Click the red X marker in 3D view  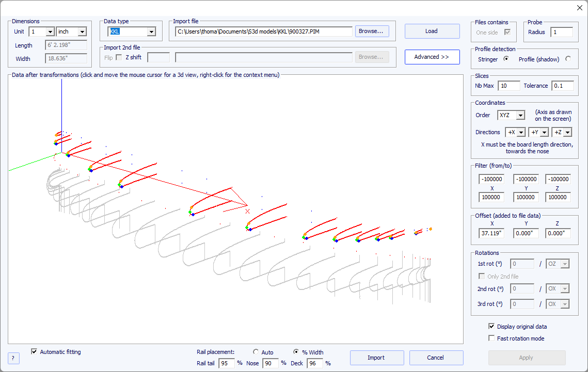point(247,211)
